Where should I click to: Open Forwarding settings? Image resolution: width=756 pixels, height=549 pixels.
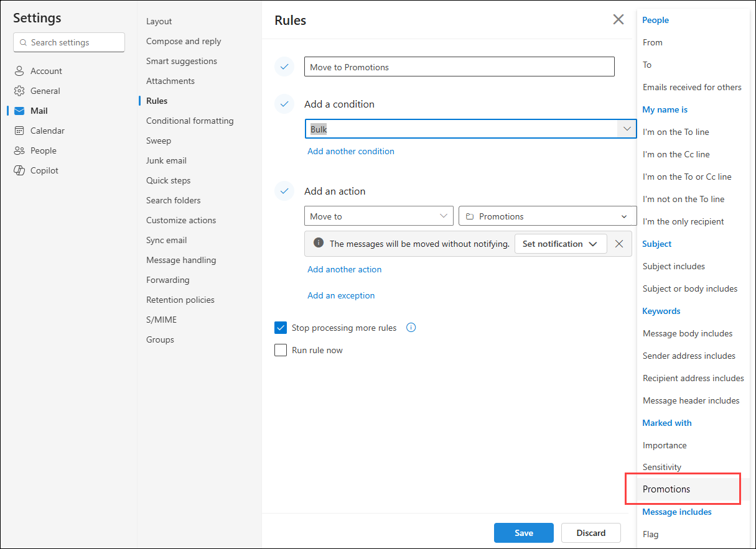click(168, 280)
